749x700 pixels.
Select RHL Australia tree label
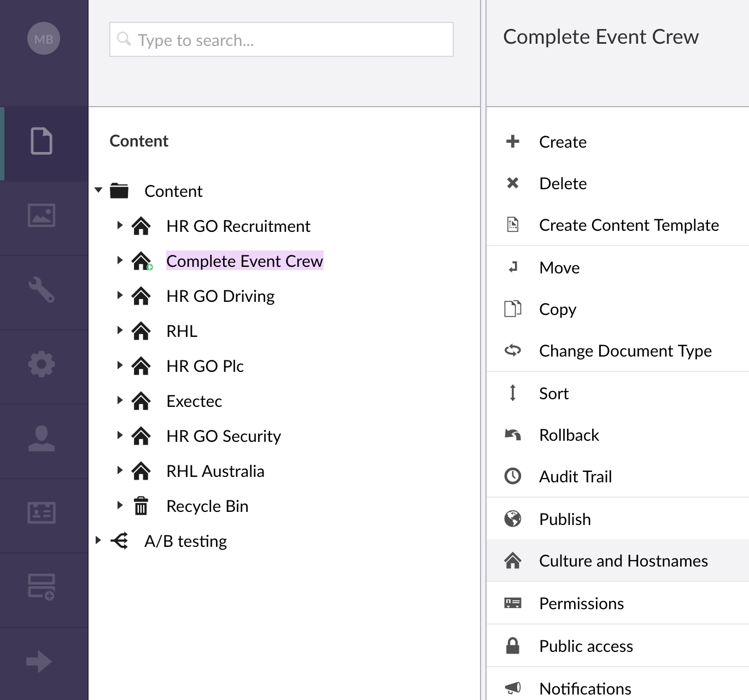coord(215,471)
